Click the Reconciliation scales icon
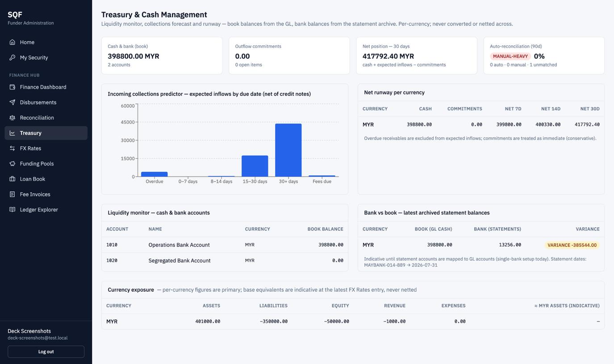 point(13,118)
